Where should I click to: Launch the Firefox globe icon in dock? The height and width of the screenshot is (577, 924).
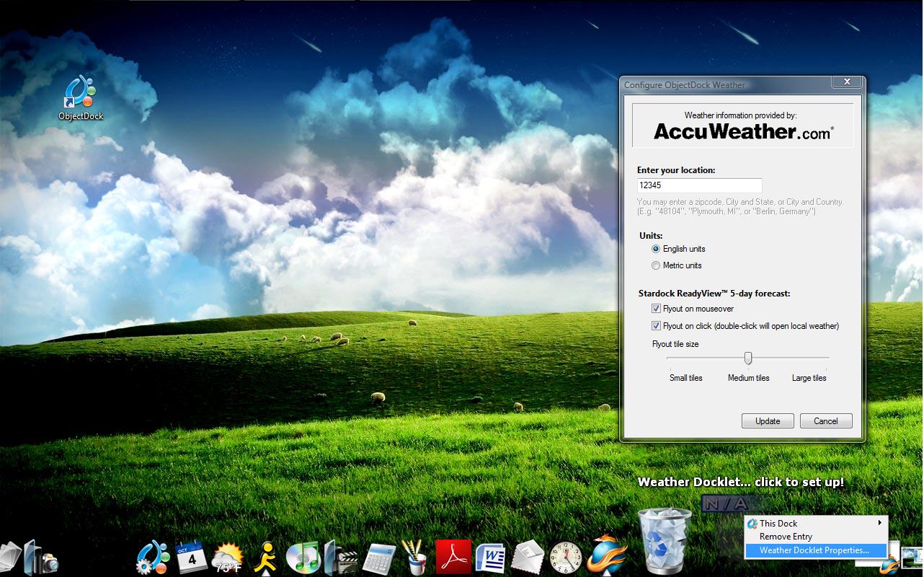608,554
